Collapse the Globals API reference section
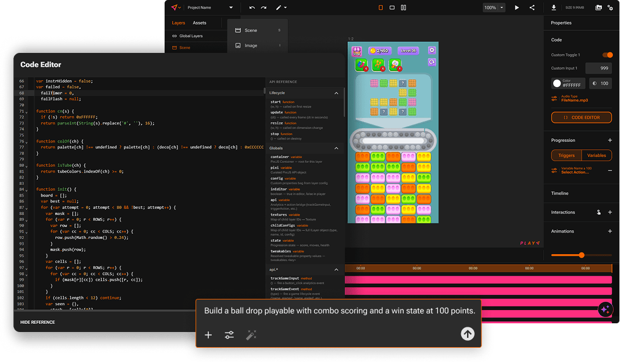Screen dimensions: 620x364 [x=337, y=148]
